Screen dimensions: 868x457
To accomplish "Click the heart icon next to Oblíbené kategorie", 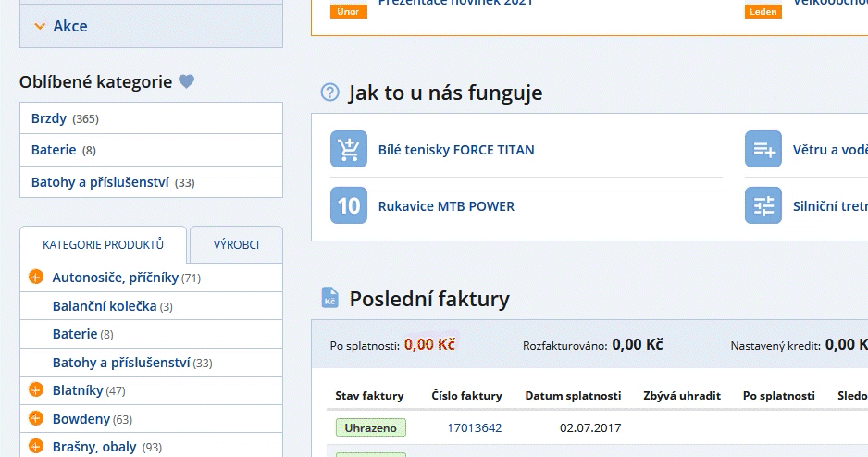I will [x=187, y=81].
